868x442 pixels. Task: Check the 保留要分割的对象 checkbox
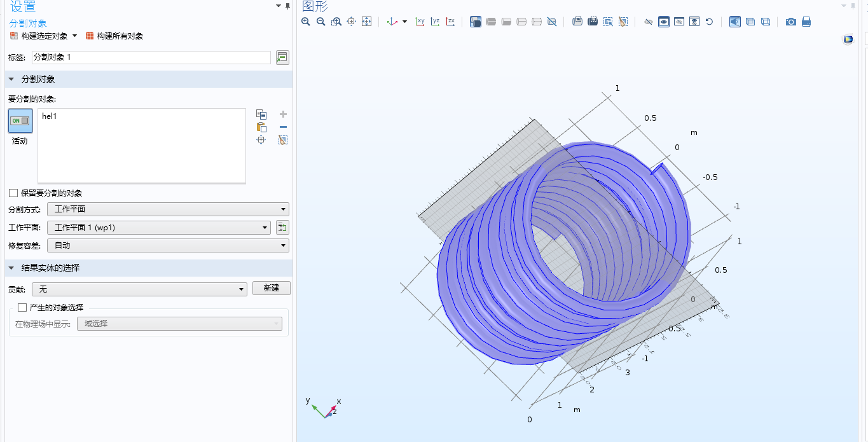click(x=13, y=193)
